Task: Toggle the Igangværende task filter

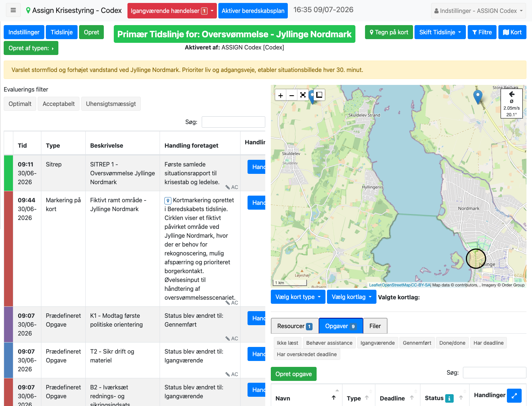Action: point(378,343)
